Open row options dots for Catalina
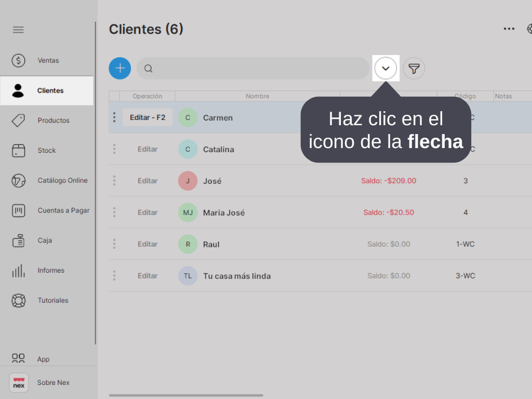This screenshot has height=399, width=532. (114, 149)
